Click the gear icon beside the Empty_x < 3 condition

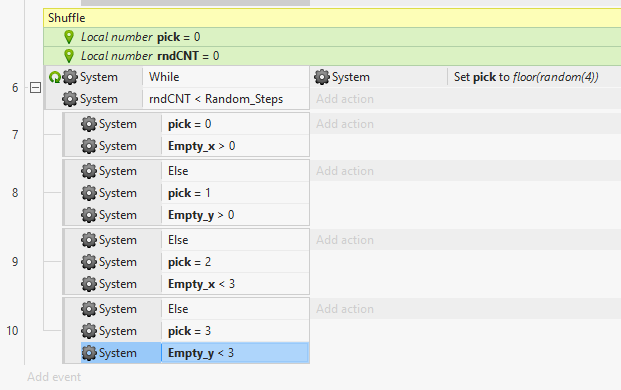(89, 284)
